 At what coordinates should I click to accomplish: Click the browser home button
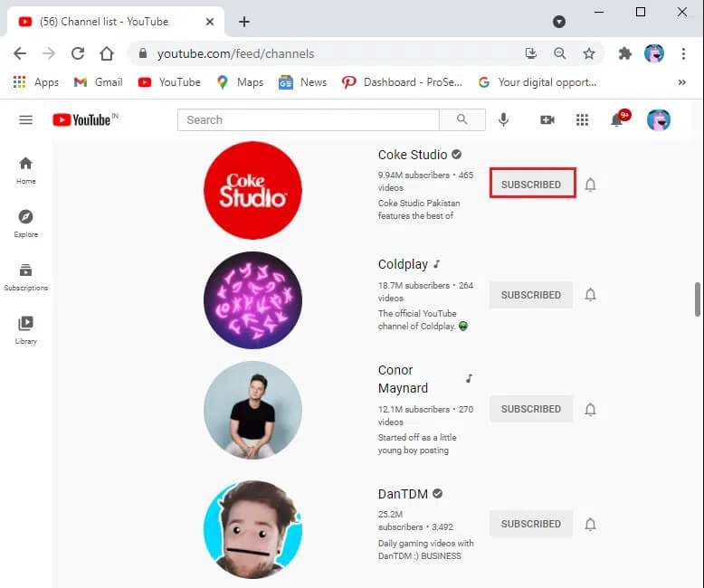click(107, 54)
